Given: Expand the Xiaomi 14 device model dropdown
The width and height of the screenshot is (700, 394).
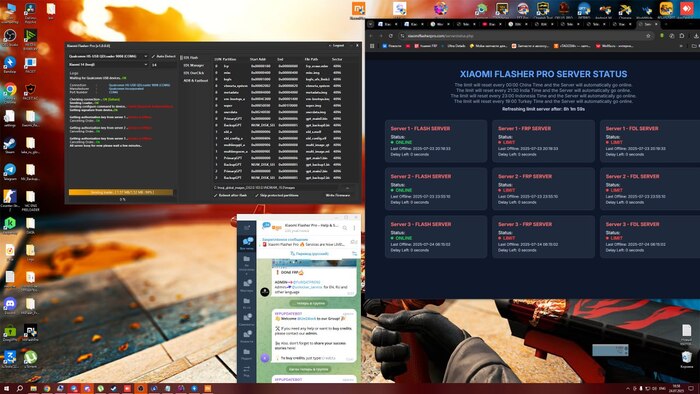Looking at the screenshot, I should tap(108, 65).
